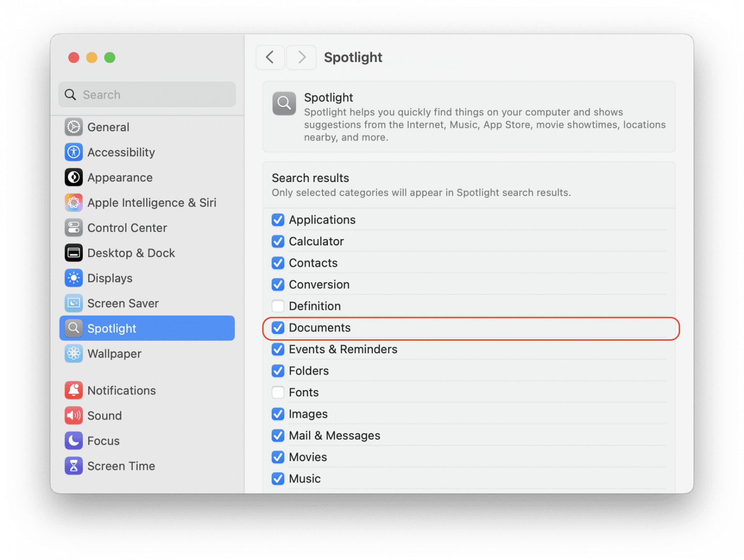Uncheck the Documents category
744x560 pixels.
coord(278,328)
